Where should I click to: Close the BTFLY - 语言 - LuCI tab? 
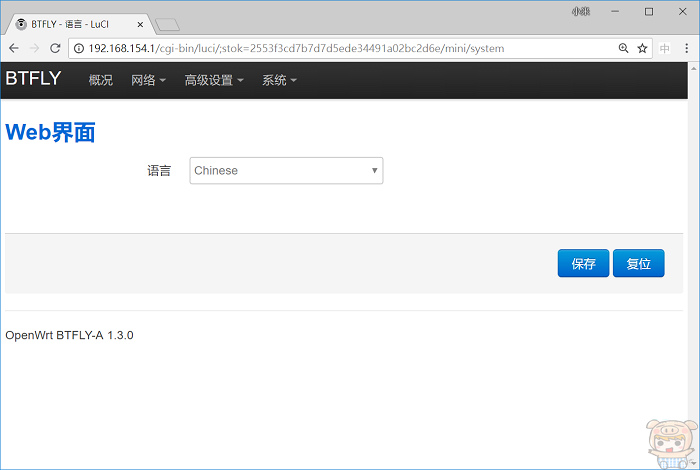pos(140,25)
